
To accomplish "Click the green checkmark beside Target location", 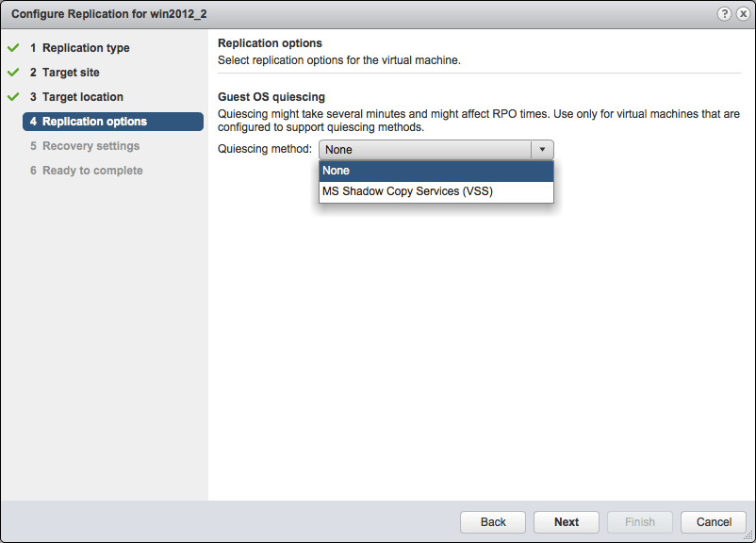I will point(13,96).
